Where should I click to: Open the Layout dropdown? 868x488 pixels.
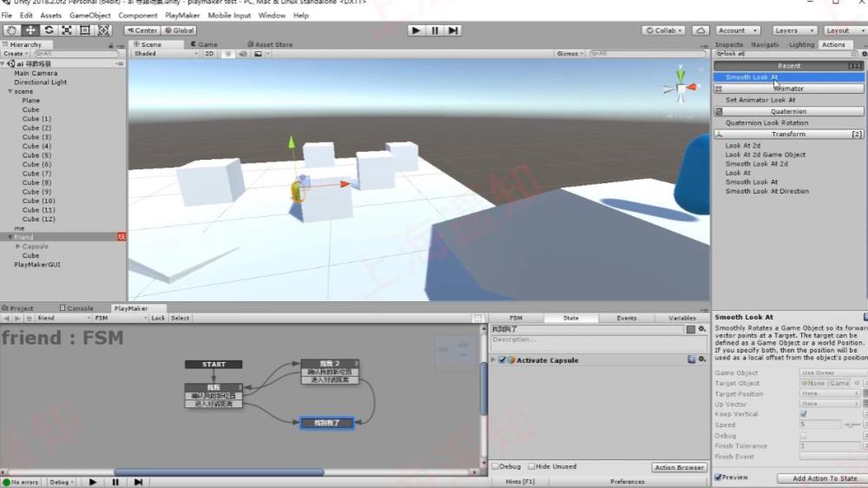[x=845, y=30]
